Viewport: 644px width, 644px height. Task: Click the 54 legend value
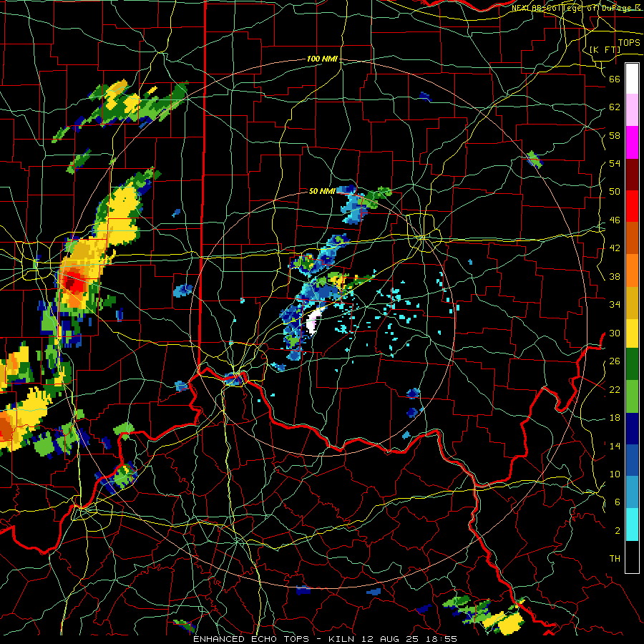615,163
